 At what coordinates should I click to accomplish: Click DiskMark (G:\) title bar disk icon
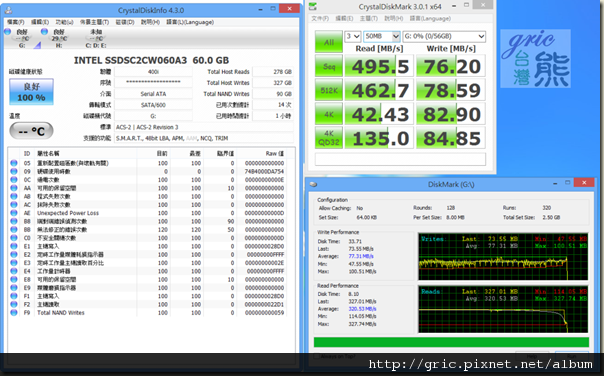tap(314, 184)
